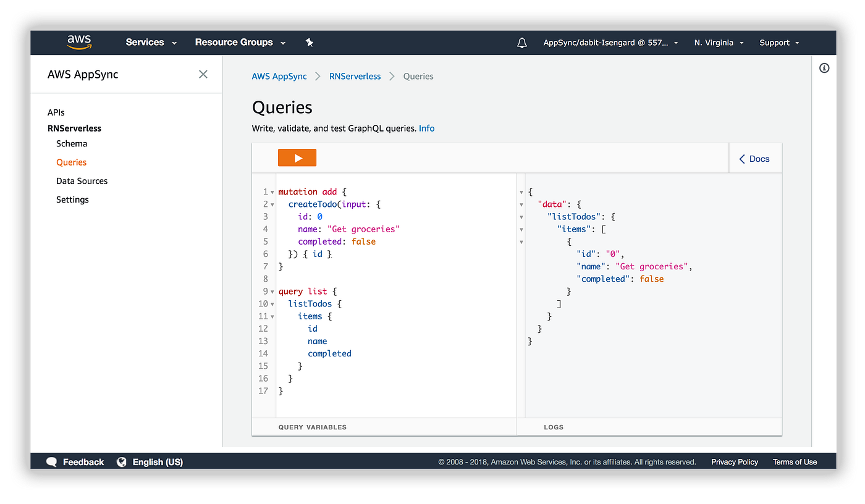This screenshot has width=865, height=504.
Task: Open the Privacy Policy link in the footer
Action: (734, 461)
